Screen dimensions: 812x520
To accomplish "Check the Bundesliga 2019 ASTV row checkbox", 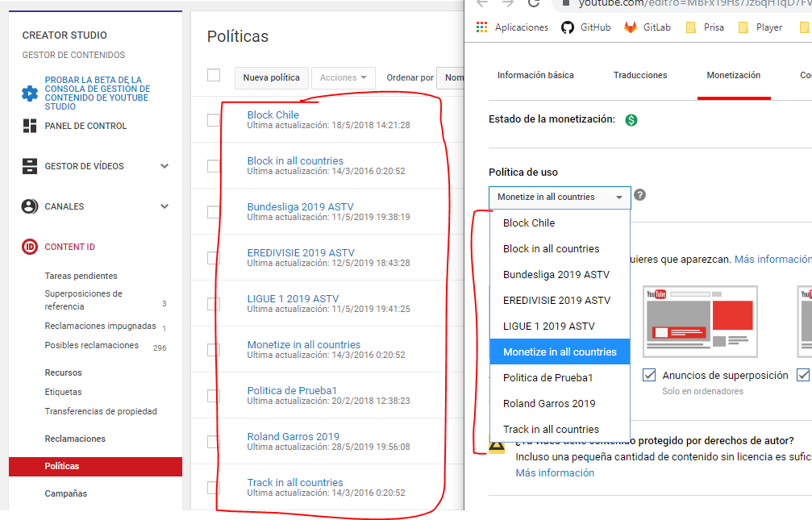I will [x=214, y=212].
